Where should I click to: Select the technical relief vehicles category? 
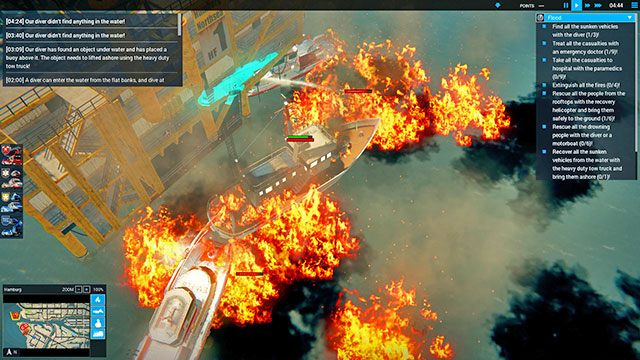point(11,226)
